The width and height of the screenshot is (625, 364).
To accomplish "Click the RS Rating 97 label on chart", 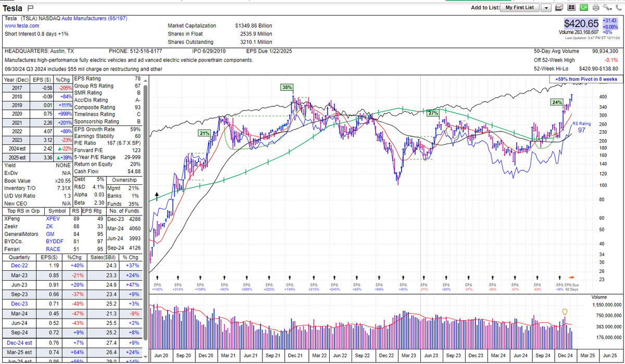I will pyautogui.click(x=582, y=127).
